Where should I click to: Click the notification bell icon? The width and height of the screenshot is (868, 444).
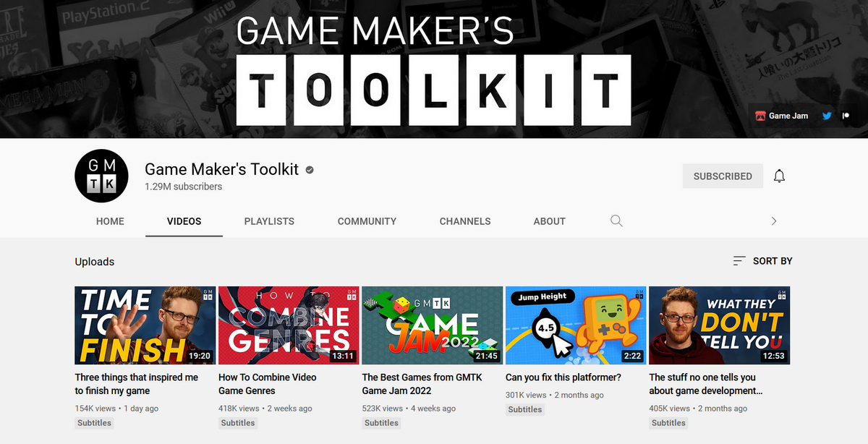tap(779, 176)
